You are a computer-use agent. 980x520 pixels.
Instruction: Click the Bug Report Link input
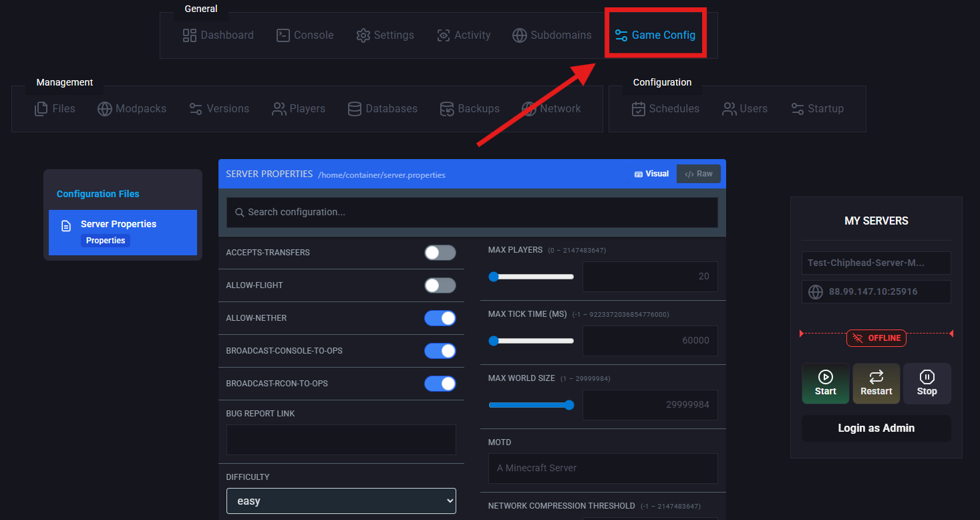pyautogui.click(x=341, y=440)
